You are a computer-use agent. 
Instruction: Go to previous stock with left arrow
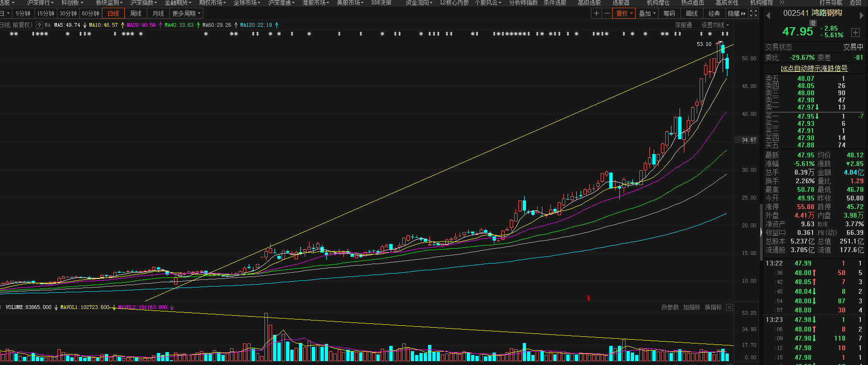(768, 15)
